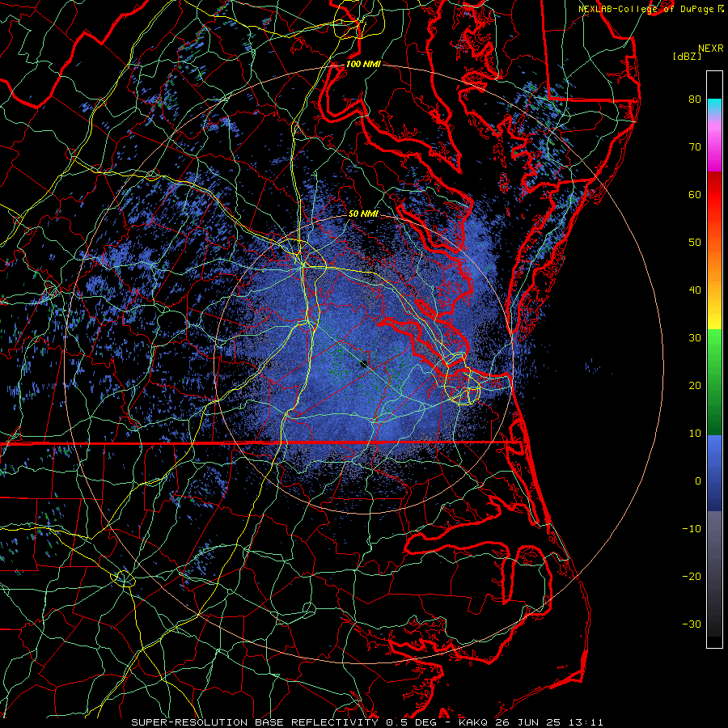The image size is (728, 728).
Task: Click the cyan top band of the color bar
Action: [714, 107]
